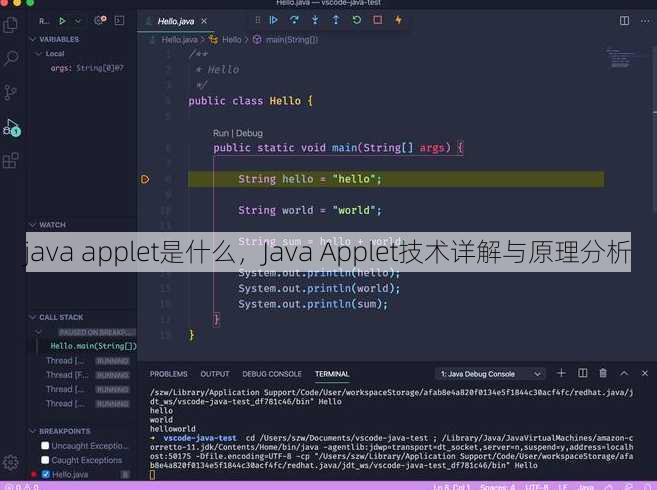The height and width of the screenshot is (490, 657).
Task: Maximize the panel with chevron up
Action: click(x=624, y=373)
